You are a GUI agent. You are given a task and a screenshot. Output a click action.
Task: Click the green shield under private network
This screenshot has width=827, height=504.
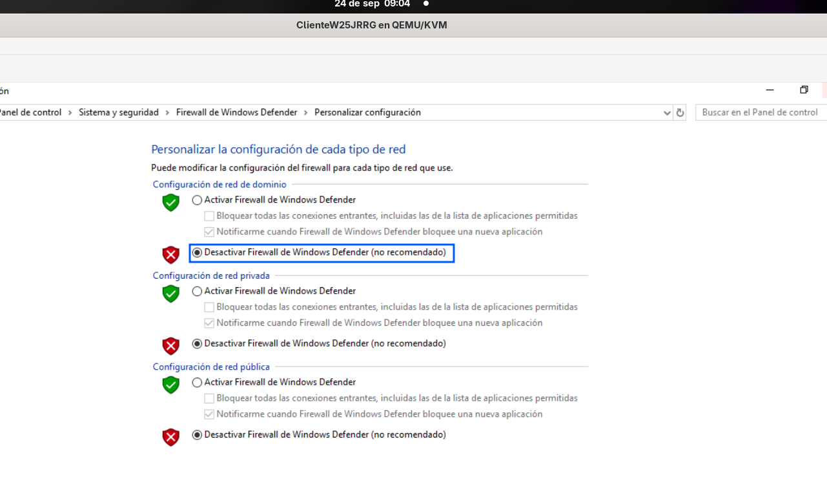pyautogui.click(x=170, y=294)
